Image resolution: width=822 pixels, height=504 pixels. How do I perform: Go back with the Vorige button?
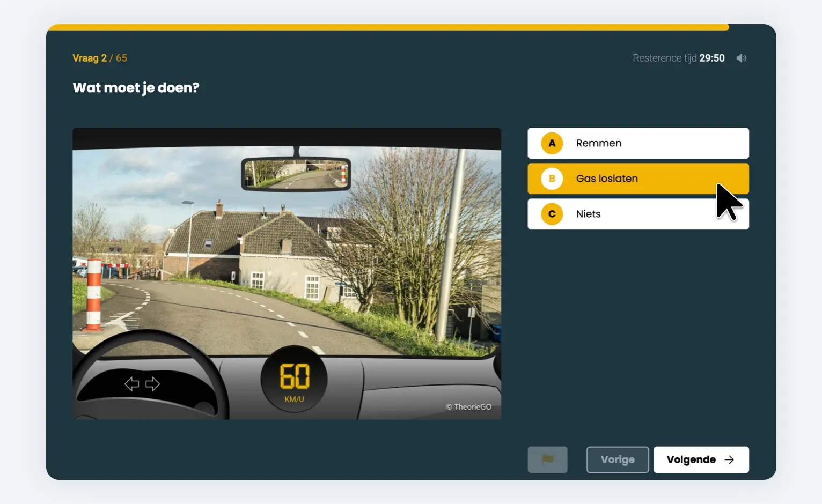[617, 459]
